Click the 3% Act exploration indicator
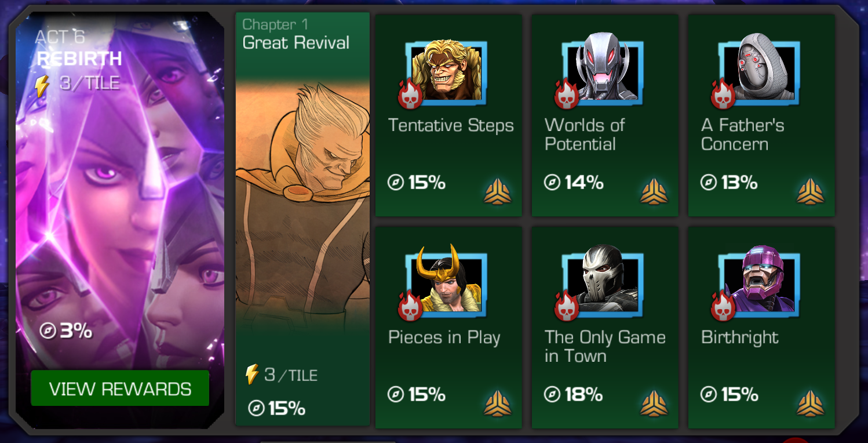The height and width of the screenshot is (443, 868). tap(66, 331)
